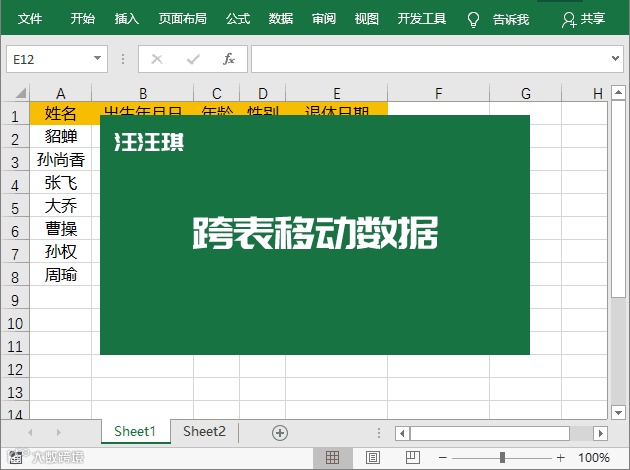Click the lightbulb Tell Me icon
The width and height of the screenshot is (630, 470).
point(473,19)
